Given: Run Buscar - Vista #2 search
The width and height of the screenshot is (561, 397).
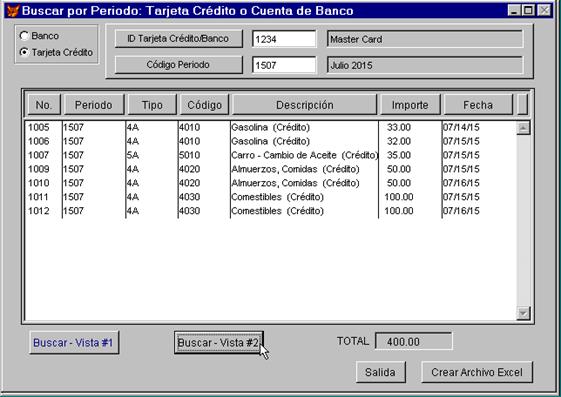Looking at the screenshot, I should (x=219, y=343).
